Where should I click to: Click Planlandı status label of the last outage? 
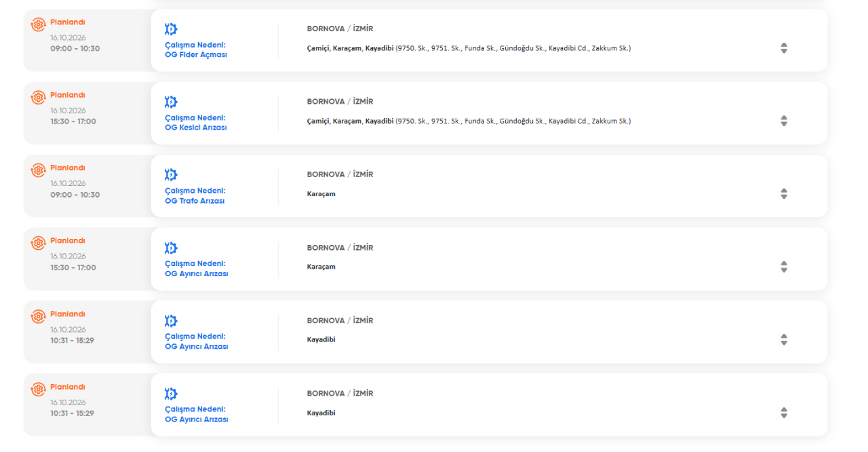tap(68, 387)
